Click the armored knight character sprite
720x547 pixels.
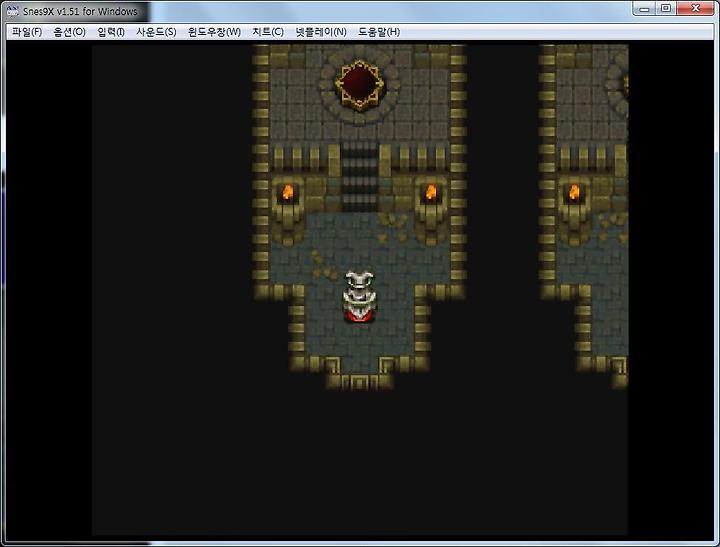[x=360, y=297]
